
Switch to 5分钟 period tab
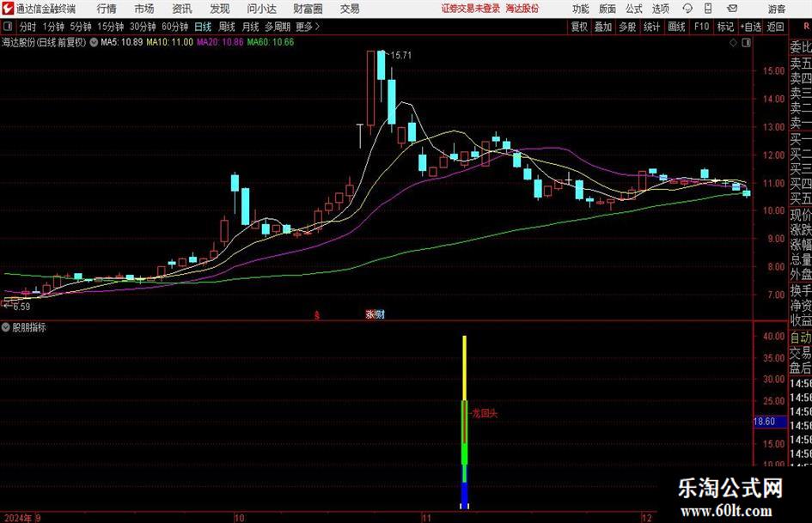coord(81,27)
